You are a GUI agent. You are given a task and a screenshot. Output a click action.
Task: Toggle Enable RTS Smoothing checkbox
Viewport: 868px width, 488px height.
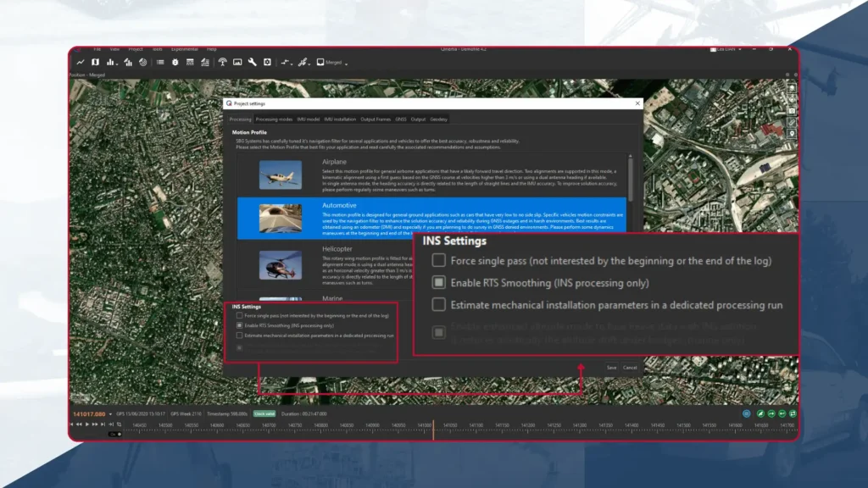(240, 325)
